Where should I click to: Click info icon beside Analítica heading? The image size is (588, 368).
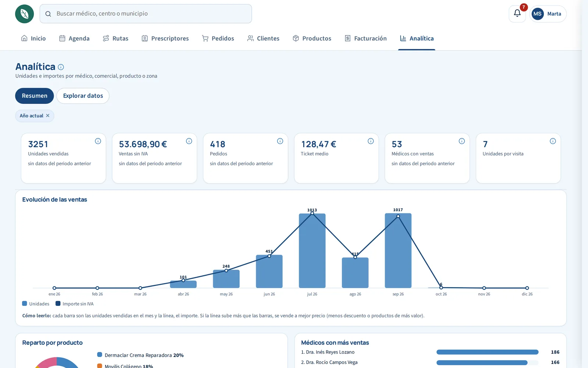point(61,67)
